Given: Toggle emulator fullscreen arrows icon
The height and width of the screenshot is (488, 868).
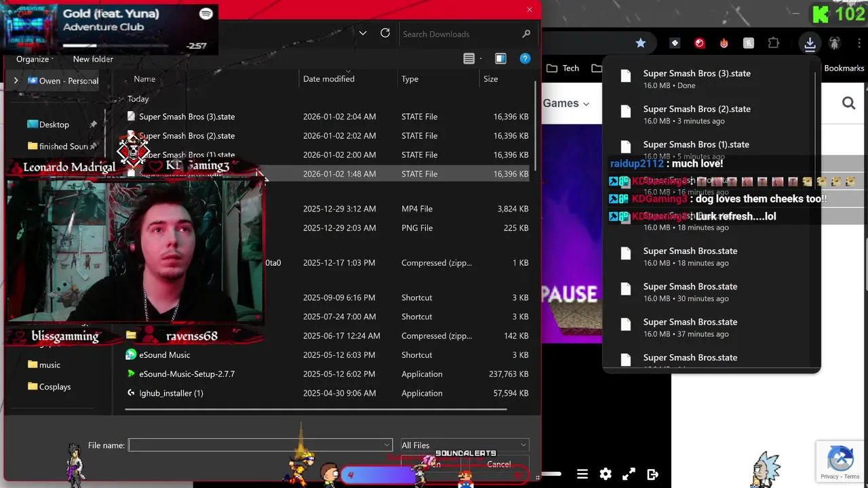Looking at the screenshot, I should [629, 474].
